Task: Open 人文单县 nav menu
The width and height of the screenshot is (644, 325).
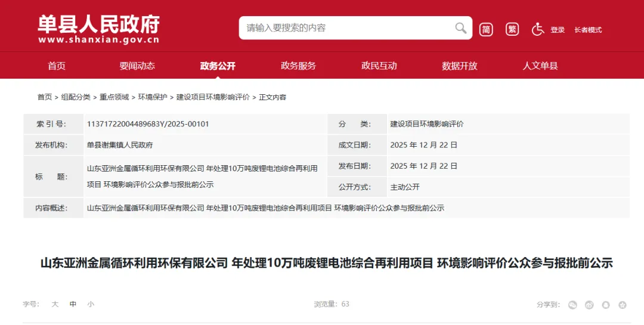Action: tap(540, 66)
